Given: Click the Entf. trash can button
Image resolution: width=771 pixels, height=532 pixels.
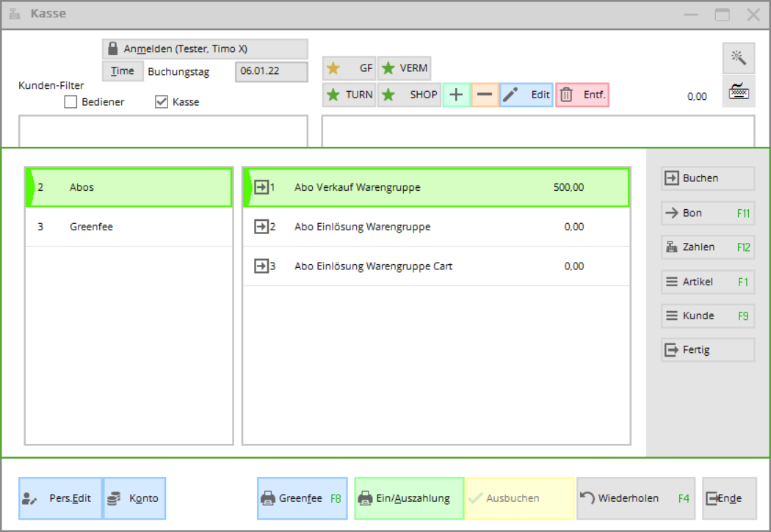Looking at the screenshot, I should [x=582, y=95].
